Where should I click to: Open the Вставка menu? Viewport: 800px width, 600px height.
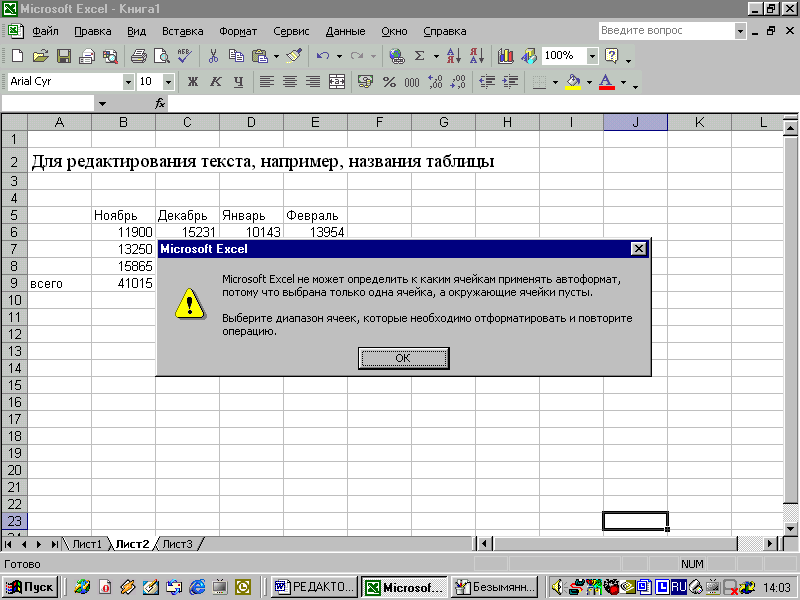pyautogui.click(x=183, y=31)
